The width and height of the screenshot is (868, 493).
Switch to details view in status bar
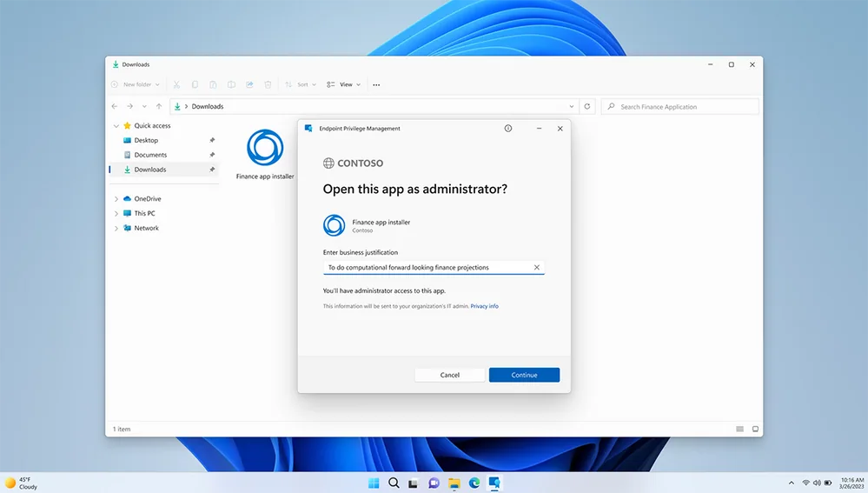[739, 430]
